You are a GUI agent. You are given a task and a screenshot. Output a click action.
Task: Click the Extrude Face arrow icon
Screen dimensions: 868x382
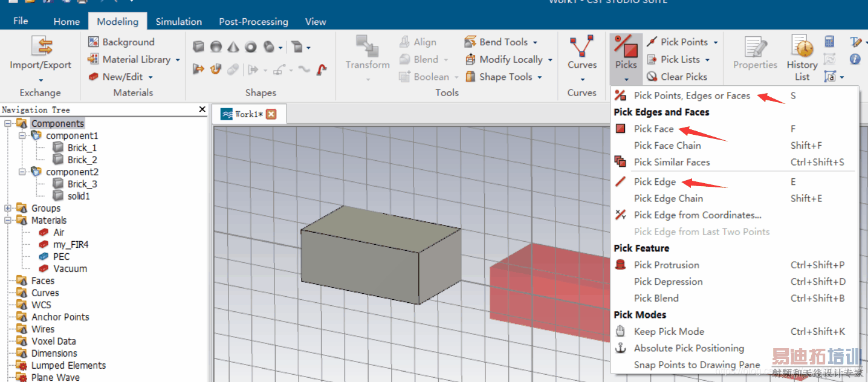pyautogui.click(x=198, y=70)
